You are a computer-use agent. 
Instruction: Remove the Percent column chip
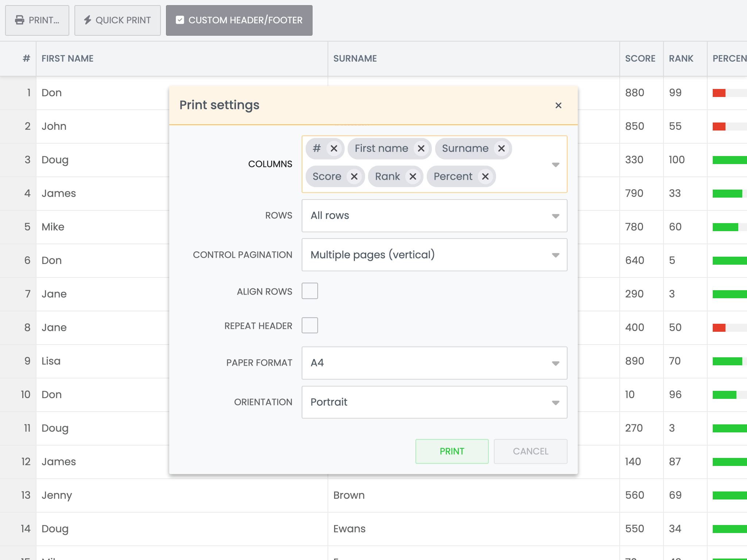point(485,176)
